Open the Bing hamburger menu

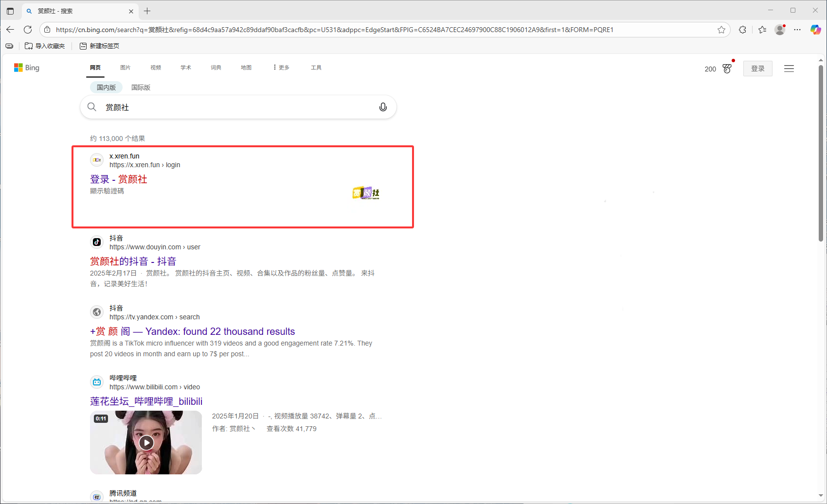(x=789, y=69)
